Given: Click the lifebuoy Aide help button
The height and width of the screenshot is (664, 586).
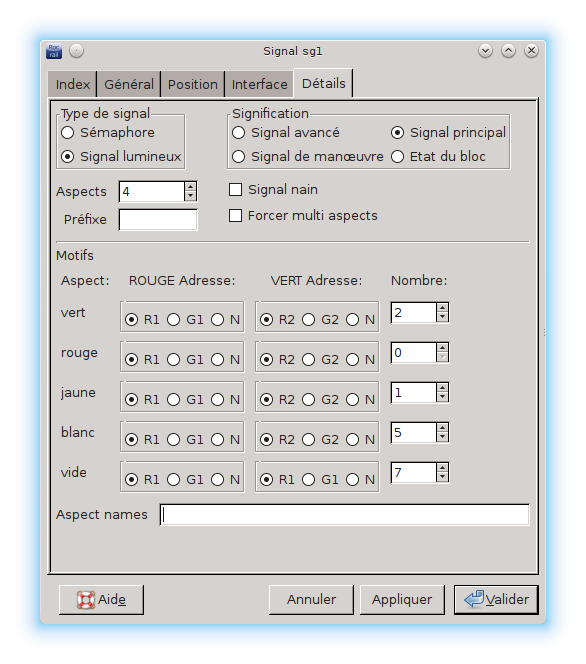Looking at the screenshot, I should pos(101,600).
